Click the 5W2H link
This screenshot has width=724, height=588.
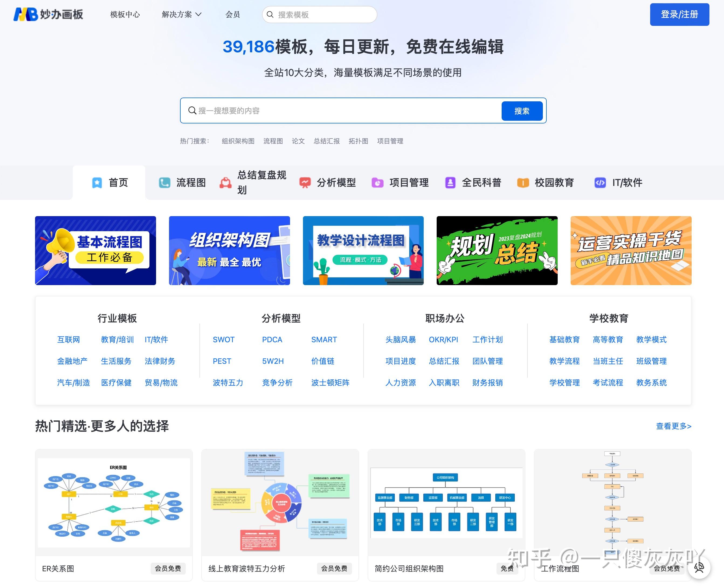click(273, 361)
